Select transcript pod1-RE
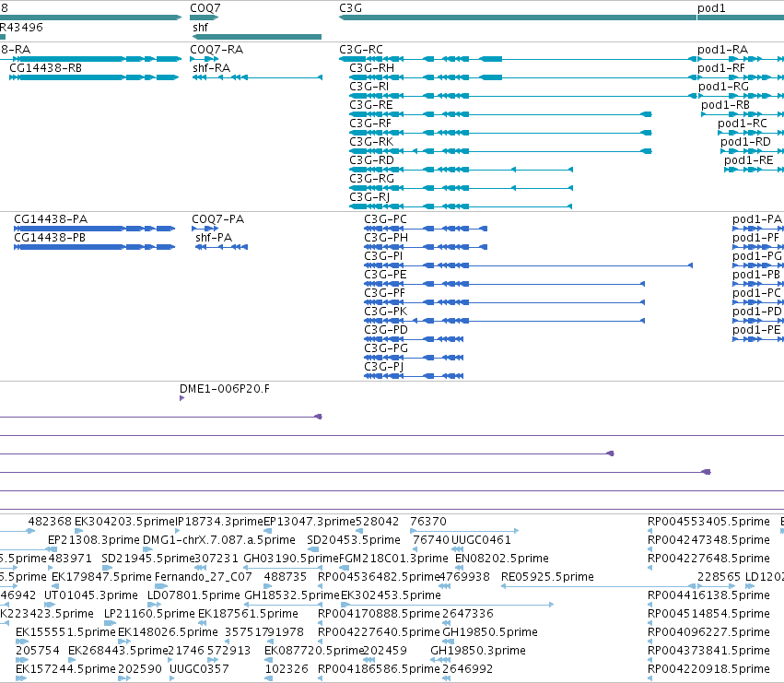Screen dimensions: 784x683 748,160
